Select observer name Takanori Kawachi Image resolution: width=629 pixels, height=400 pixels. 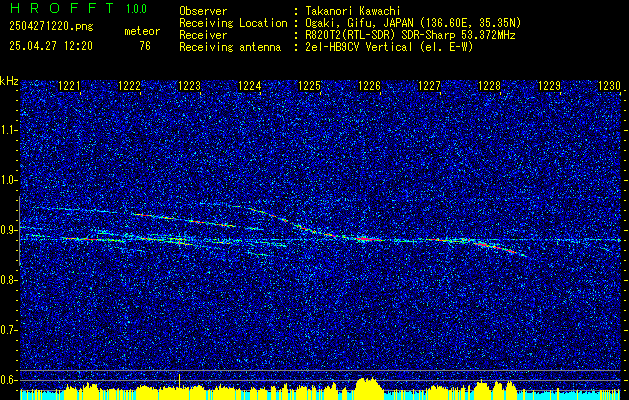(353, 11)
